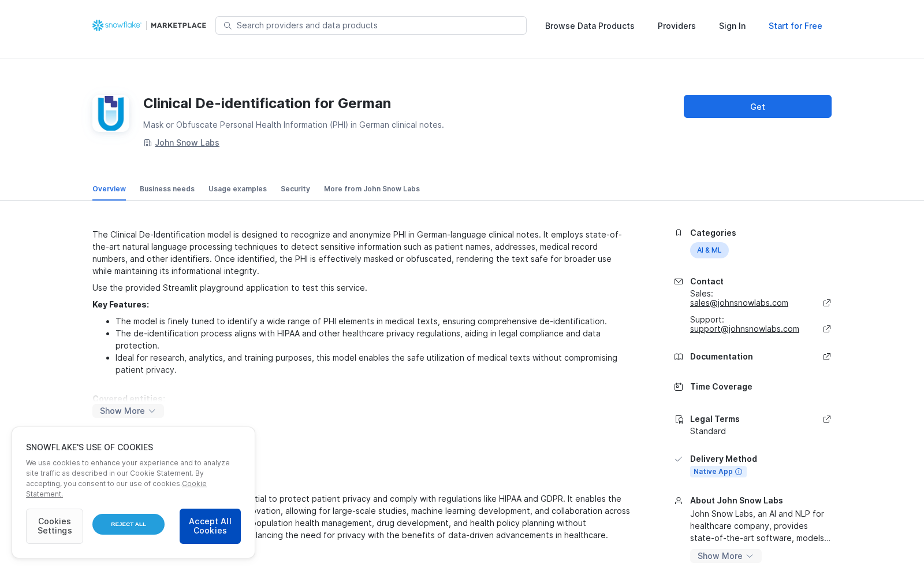Open the Usage examples tab
The height and width of the screenshot is (578, 924).
pos(237,189)
